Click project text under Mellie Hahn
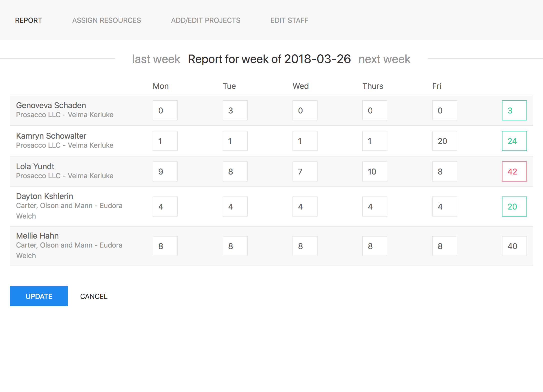 (x=69, y=250)
